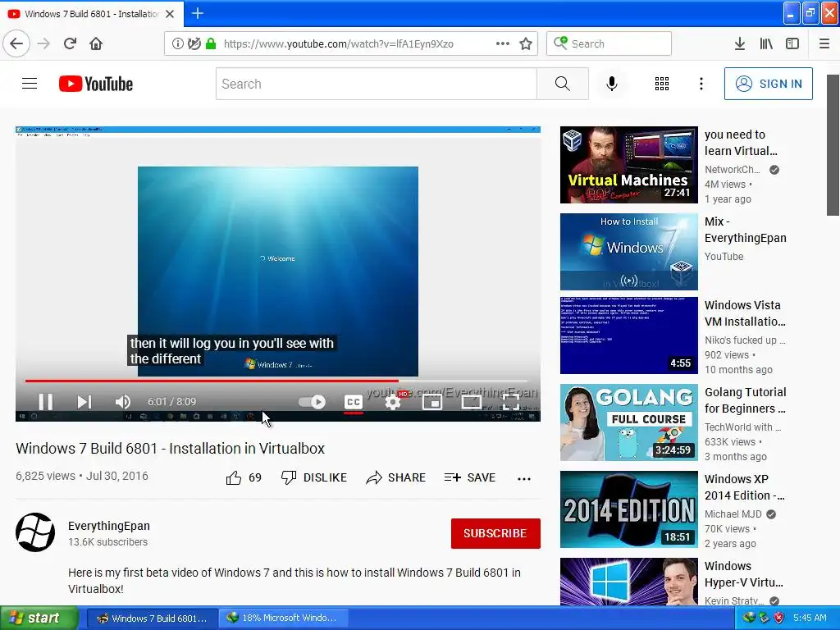The image size is (840, 630).
Task: Turn off closed captions
Action: click(x=354, y=402)
